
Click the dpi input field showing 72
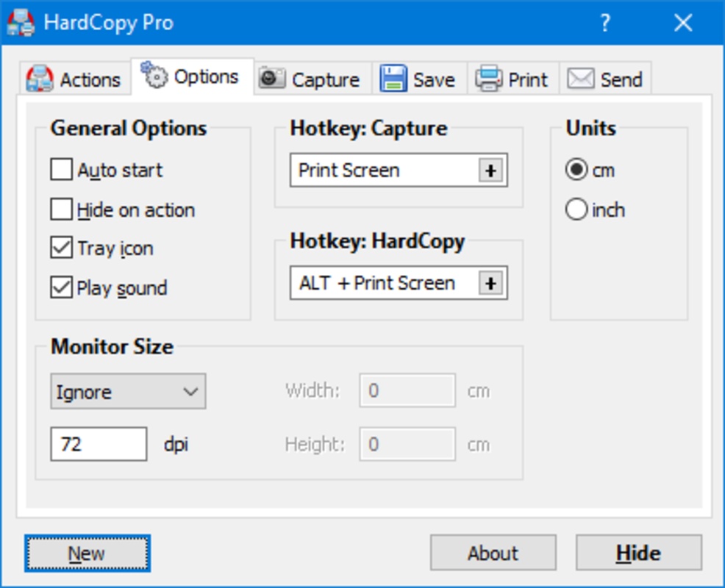click(x=98, y=445)
